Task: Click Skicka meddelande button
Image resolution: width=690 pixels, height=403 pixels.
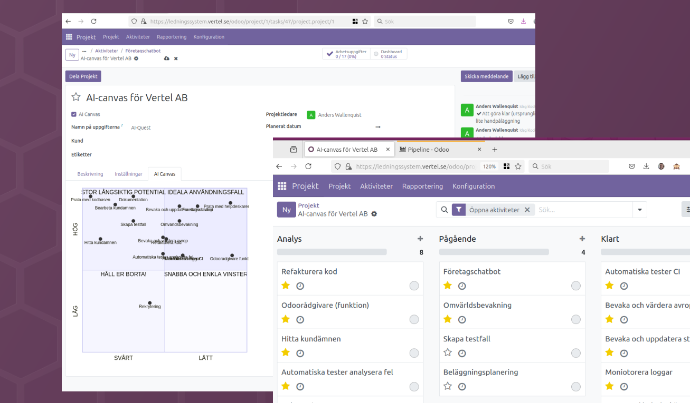Action: [480, 75]
